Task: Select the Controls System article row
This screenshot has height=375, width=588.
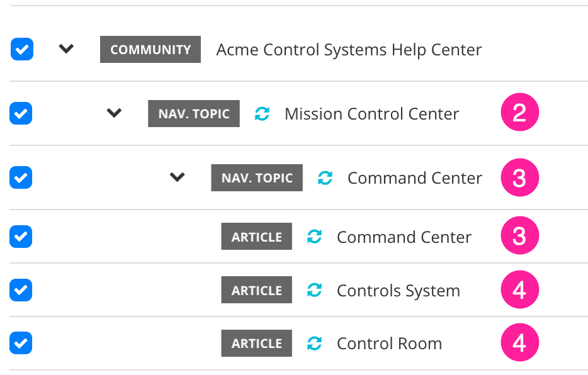Action: (398, 291)
